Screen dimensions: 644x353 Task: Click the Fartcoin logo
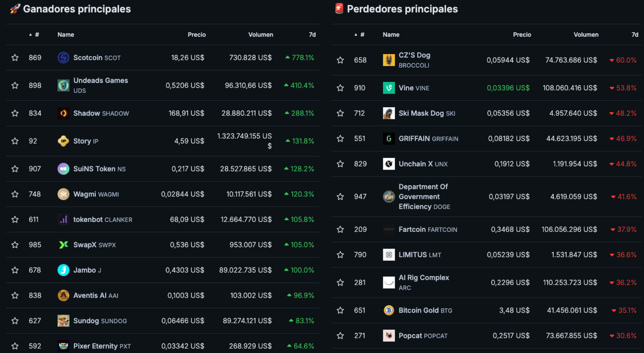pyautogui.click(x=389, y=229)
